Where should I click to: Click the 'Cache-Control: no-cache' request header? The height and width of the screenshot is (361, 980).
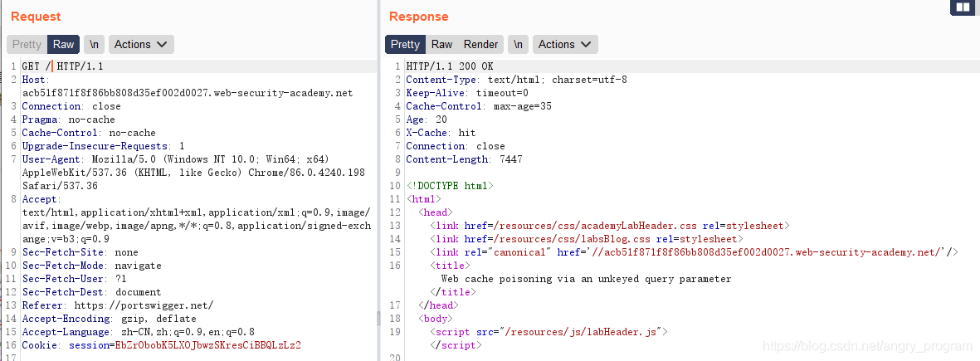coord(89,133)
